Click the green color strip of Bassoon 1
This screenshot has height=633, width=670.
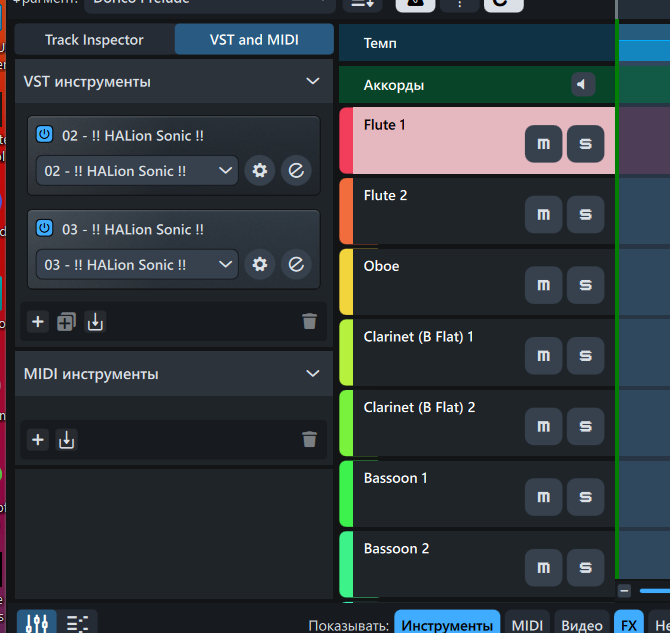[x=346, y=494]
